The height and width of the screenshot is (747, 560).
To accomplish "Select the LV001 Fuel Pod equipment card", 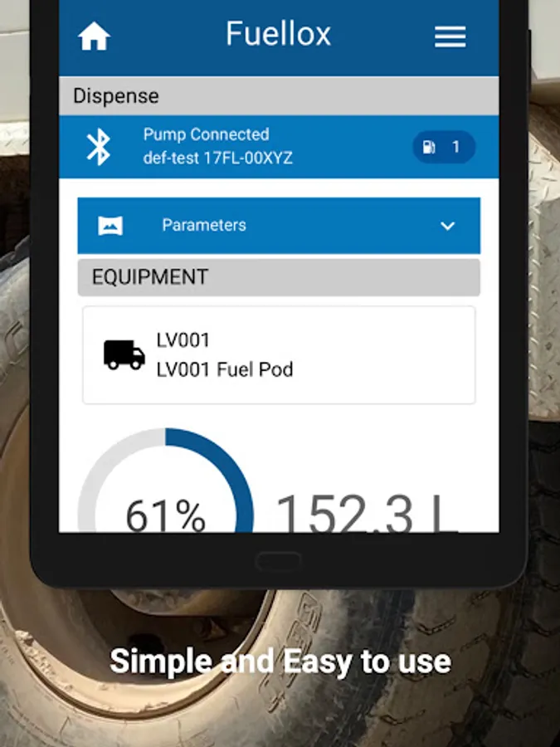I will pyautogui.click(x=279, y=355).
